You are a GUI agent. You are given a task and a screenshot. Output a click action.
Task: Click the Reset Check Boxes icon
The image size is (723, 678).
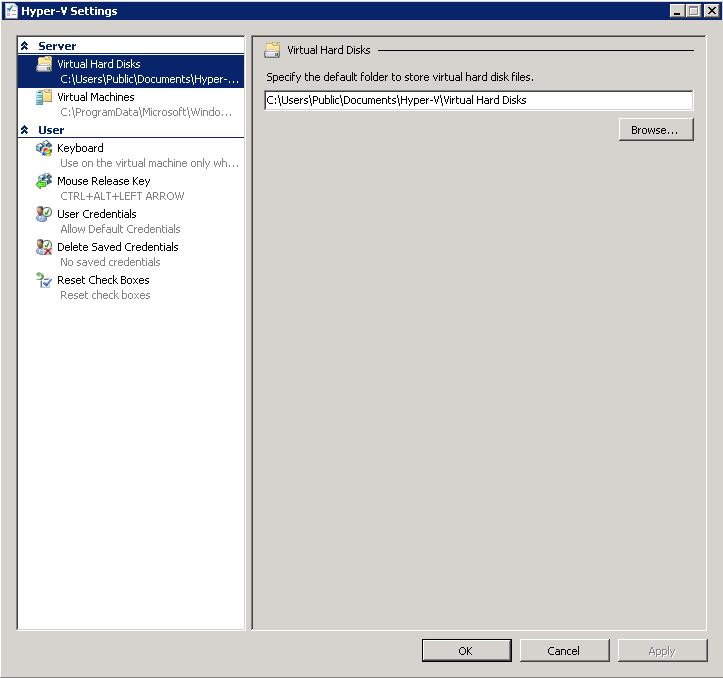coord(44,280)
